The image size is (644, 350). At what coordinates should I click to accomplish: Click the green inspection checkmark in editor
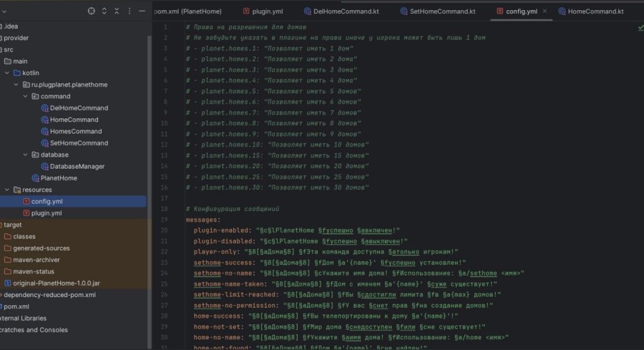[639, 28]
